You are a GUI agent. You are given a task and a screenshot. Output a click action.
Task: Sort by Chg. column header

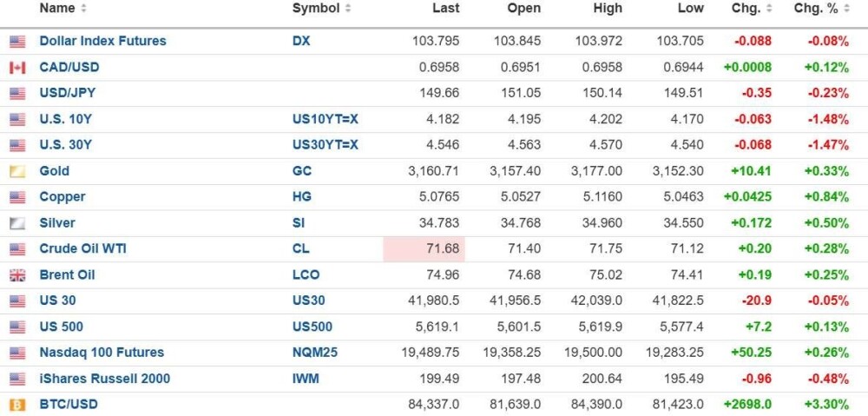pyautogui.click(x=746, y=9)
